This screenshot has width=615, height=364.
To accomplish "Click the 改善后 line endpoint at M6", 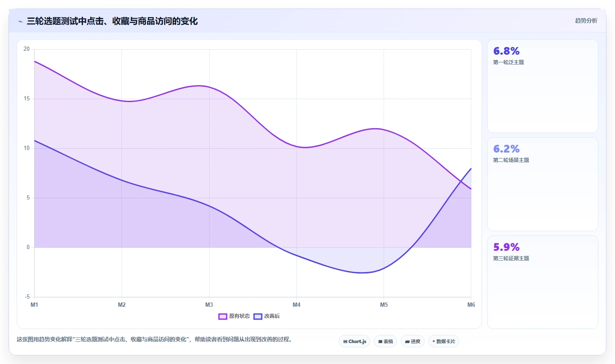I will 471,168.
